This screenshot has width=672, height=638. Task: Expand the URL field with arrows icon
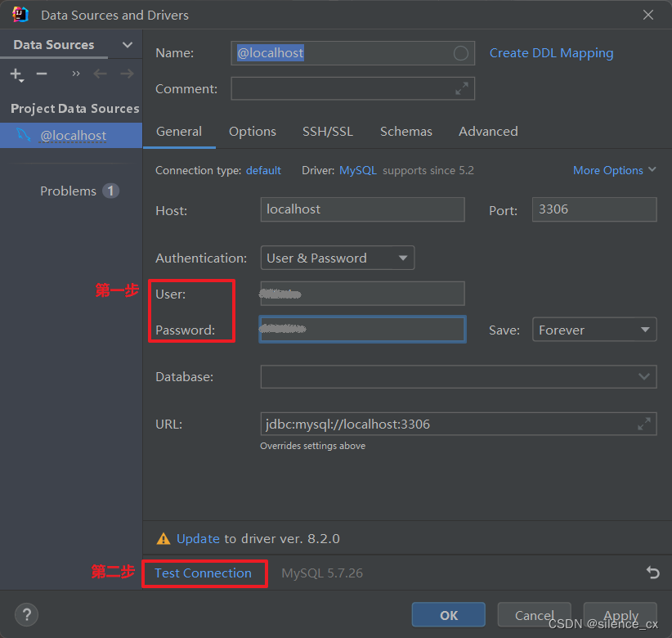644,424
